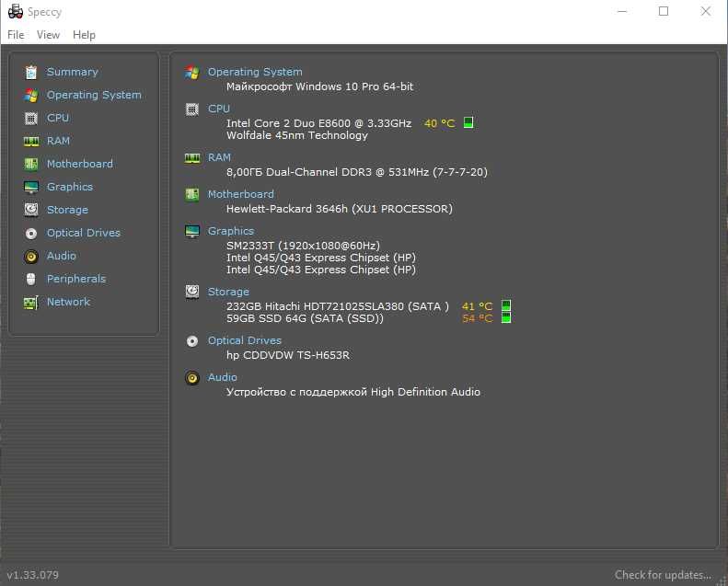Click the CPU chip icon in sidebar
This screenshot has width=728, height=586.
click(x=31, y=119)
